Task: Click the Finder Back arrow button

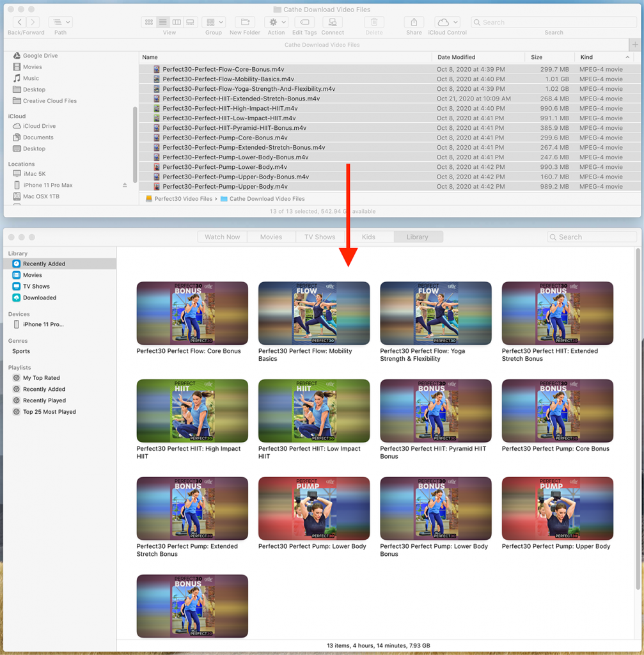Action: pos(20,22)
